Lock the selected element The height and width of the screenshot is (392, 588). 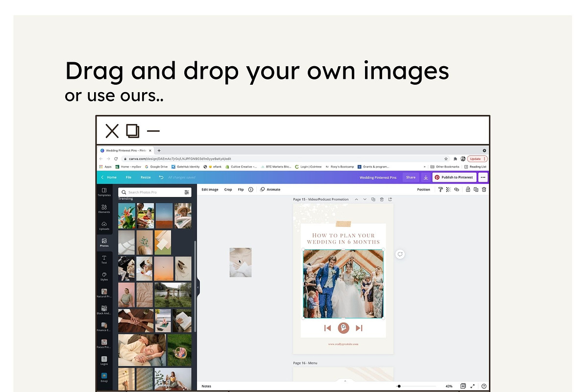(x=468, y=189)
